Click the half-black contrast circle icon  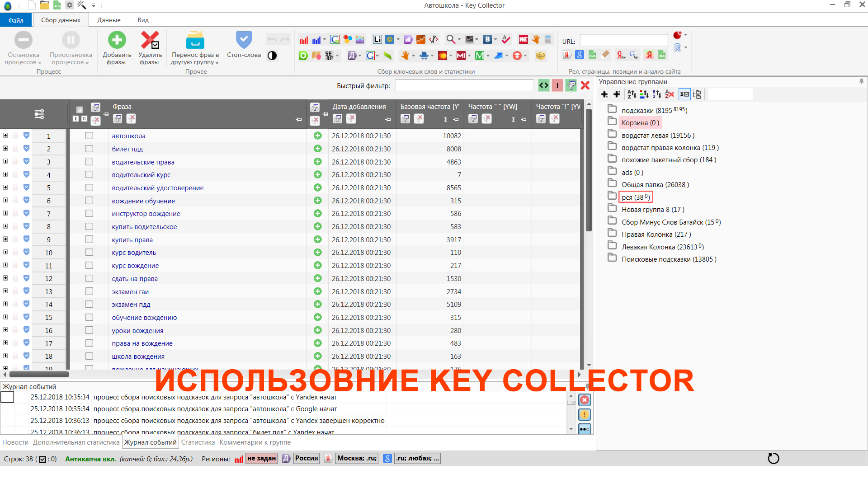click(x=272, y=56)
